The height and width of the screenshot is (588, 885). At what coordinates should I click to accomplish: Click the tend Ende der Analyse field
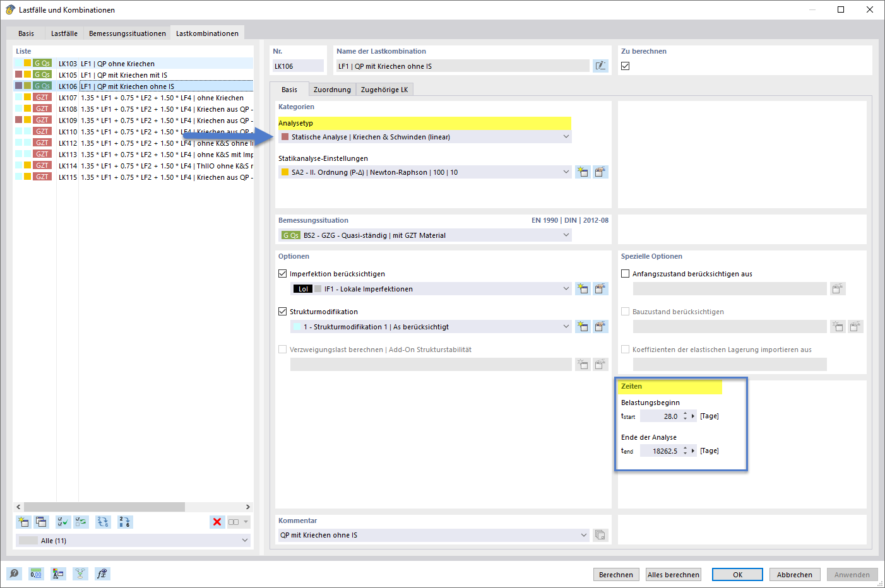coord(660,450)
